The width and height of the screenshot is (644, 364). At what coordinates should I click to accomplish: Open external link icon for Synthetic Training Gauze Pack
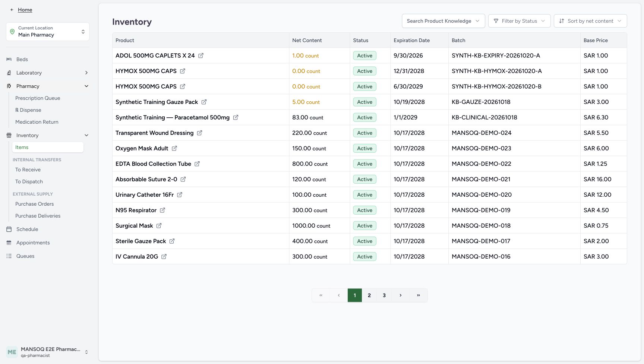click(x=204, y=102)
